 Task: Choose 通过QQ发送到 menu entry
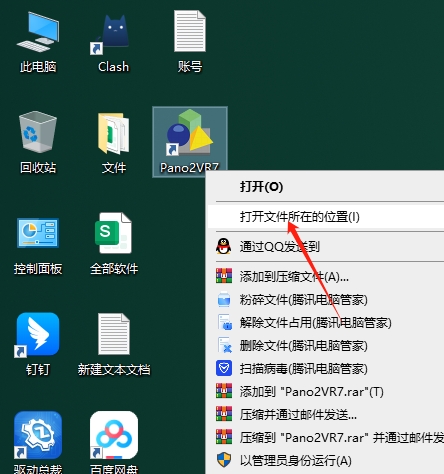(x=326, y=247)
